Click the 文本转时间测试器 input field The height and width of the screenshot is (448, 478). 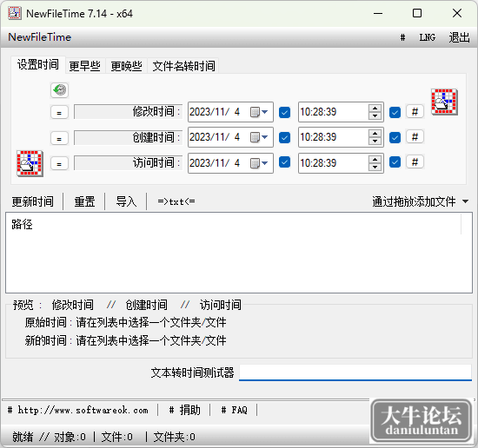pos(355,372)
